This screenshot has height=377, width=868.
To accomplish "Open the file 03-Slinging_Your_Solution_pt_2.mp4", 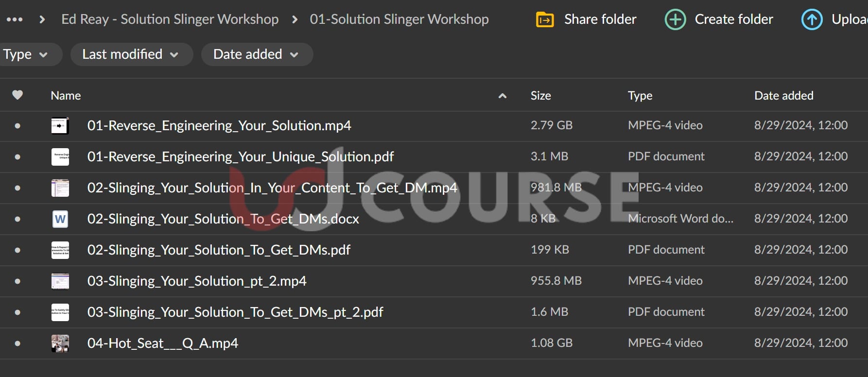I will pyautogui.click(x=196, y=281).
